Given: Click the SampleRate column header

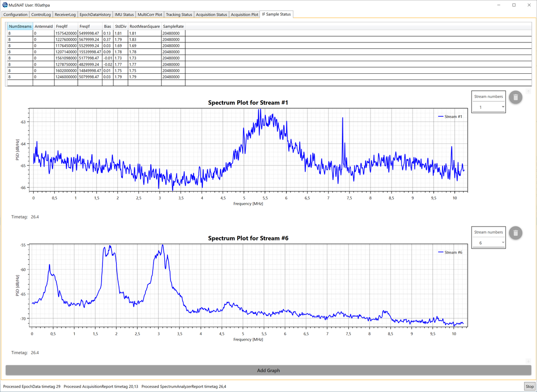Looking at the screenshot, I should tap(173, 26).
